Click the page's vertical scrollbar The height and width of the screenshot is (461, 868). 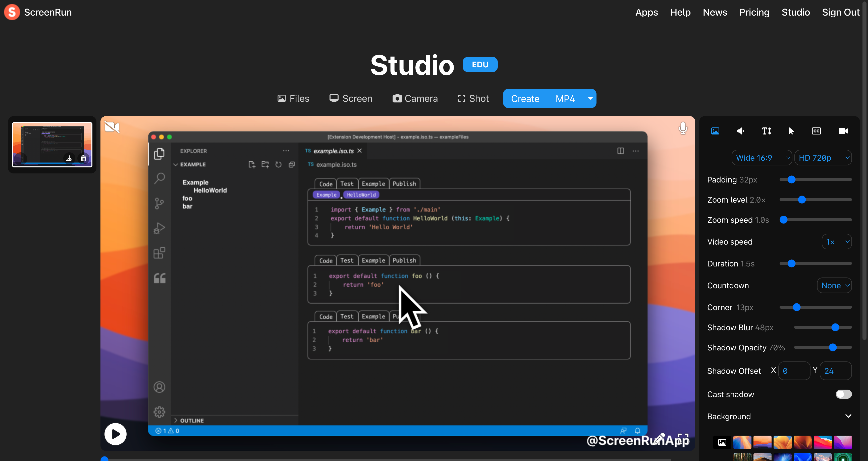tap(865, 170)
